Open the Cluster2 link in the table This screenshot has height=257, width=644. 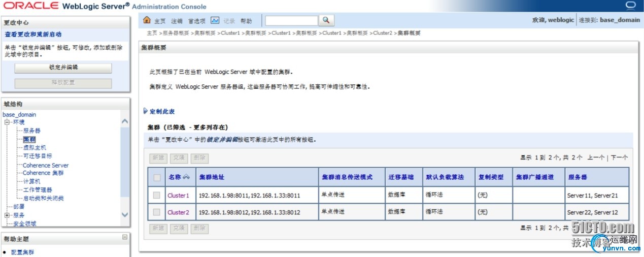click(x=178, y=212)
